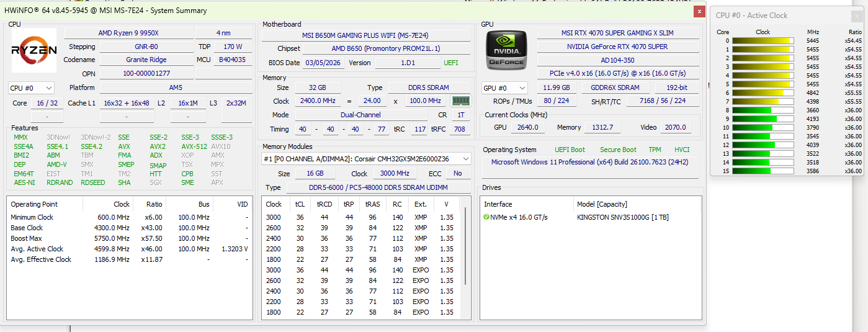Click the Microsoft Windows 11 Professional OS field
This screenshot has height=332, width=868.
click(590, 162)
